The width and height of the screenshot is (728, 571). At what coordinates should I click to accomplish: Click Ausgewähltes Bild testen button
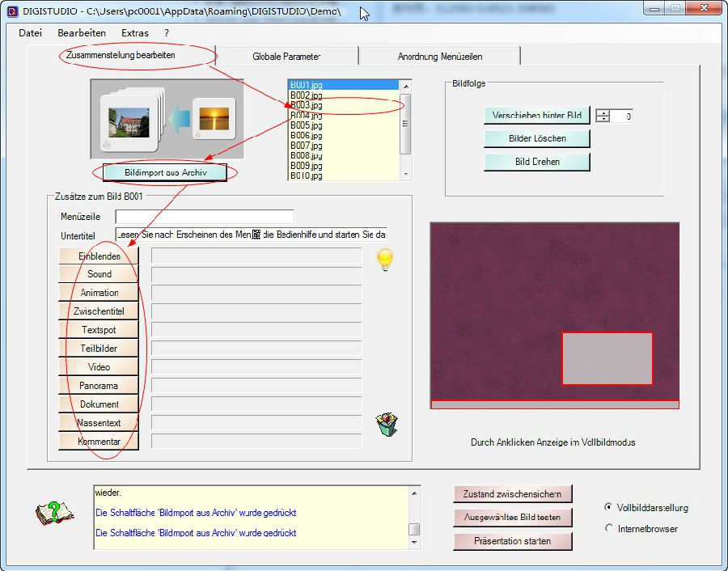(x=513, y=517)
